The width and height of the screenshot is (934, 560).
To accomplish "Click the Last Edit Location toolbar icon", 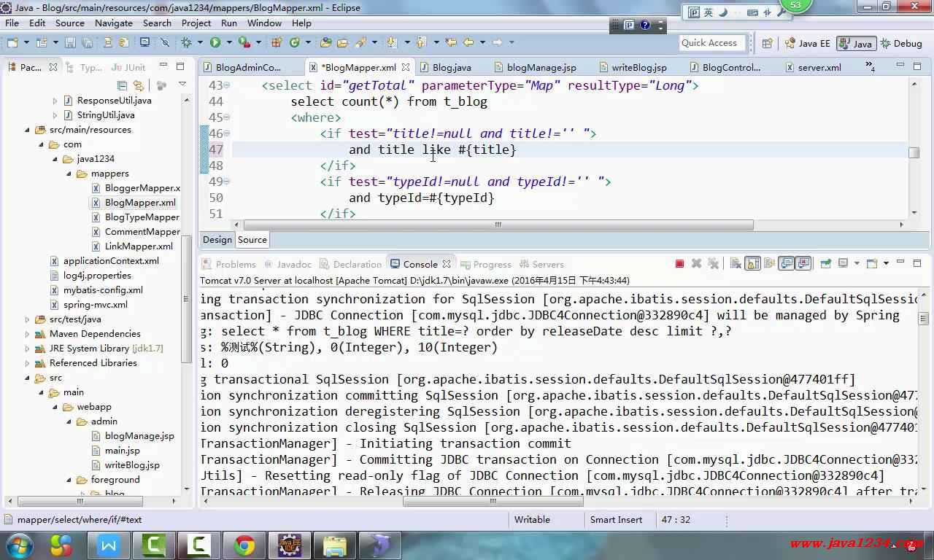I will [x=451, y=42].
